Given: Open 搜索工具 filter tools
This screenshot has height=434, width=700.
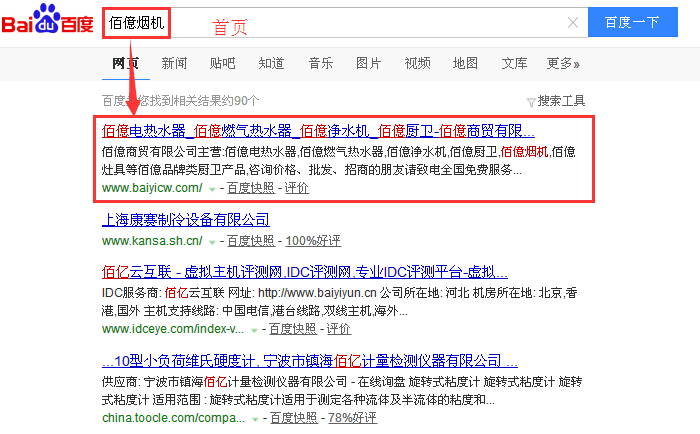Looking at the screenshot, I should pyautogui.click(x=561, y=101).
